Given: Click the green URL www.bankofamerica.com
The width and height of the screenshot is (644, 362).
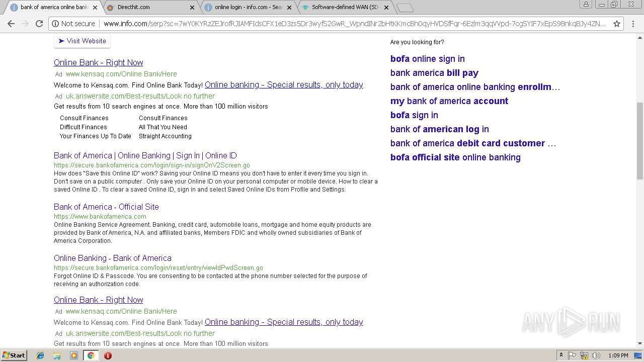Looking at the screenshot, I should tap(100, 217).
